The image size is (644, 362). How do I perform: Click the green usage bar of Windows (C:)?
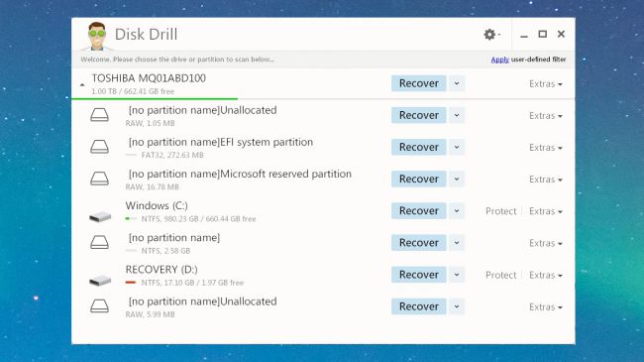(x=128, y=219)
